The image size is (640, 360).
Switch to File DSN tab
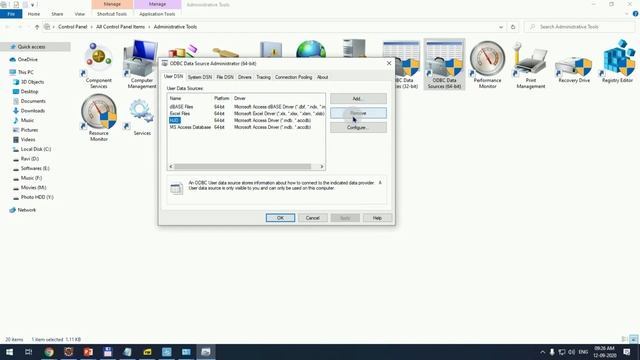coord(224,77)
